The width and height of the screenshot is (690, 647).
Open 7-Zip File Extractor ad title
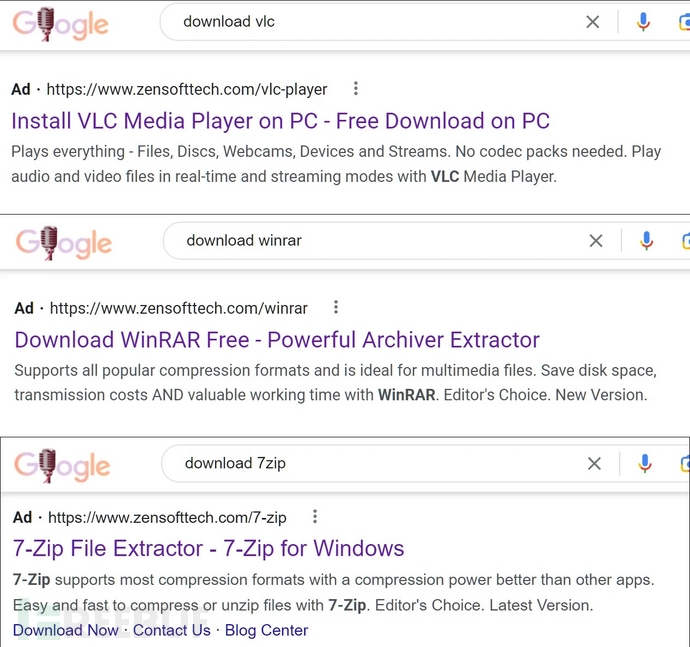click(209, 549)
